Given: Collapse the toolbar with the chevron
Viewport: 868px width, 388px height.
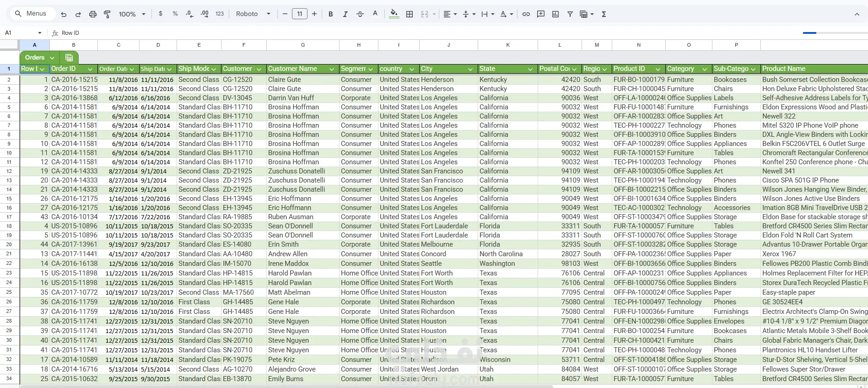Looking at the screenshot, I should pyautogui.click(x=857, y=14).
